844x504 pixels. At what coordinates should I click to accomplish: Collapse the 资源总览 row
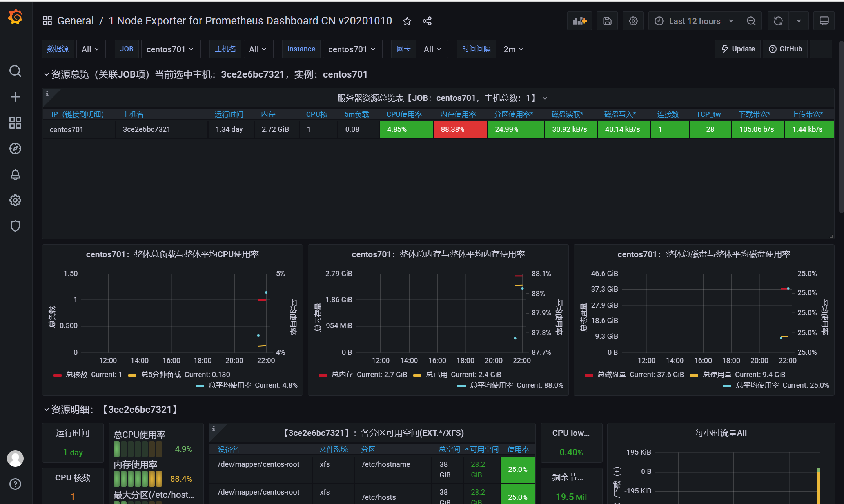[46, 74]
